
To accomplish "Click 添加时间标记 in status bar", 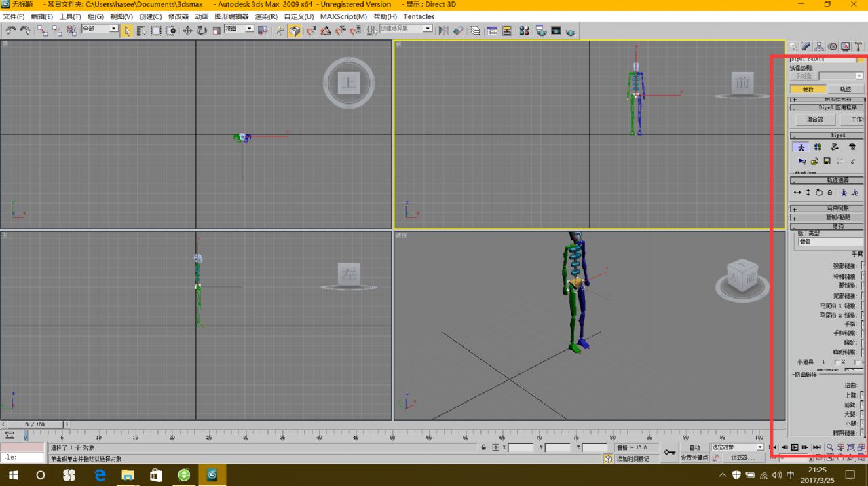I will 633,459.
